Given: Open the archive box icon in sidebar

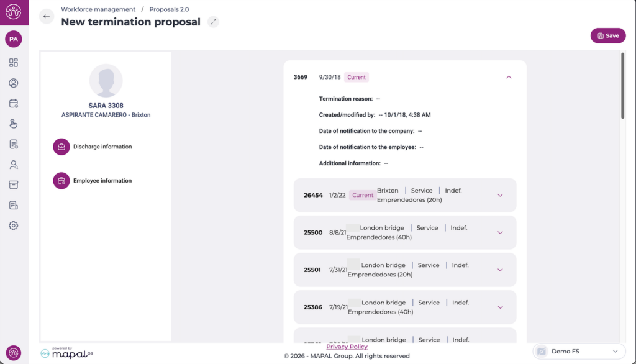Looking at the screenshot, I should pyautogui.click(x=14, y=185).
